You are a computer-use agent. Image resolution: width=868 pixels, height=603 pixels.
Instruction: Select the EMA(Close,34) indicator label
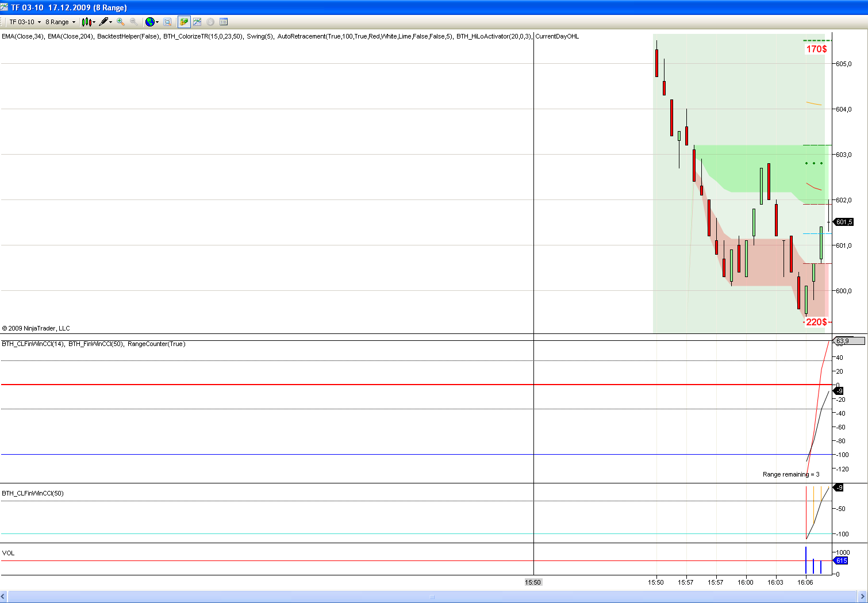point(23,36)
